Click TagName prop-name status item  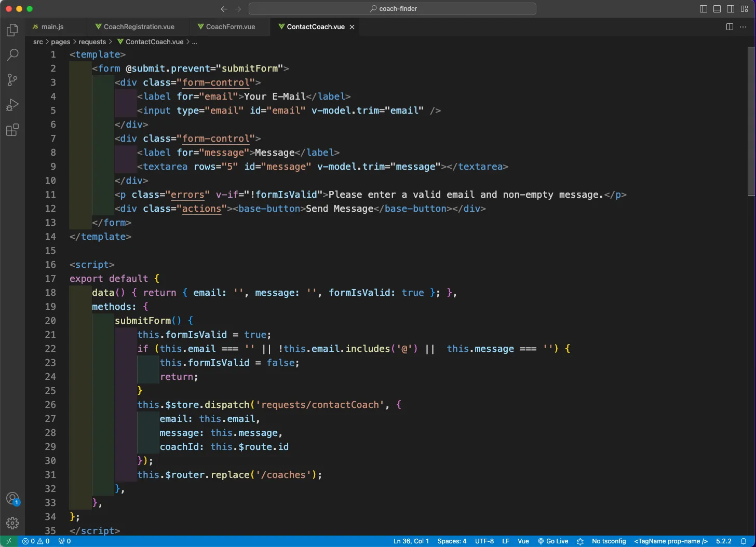coord(671,541)
